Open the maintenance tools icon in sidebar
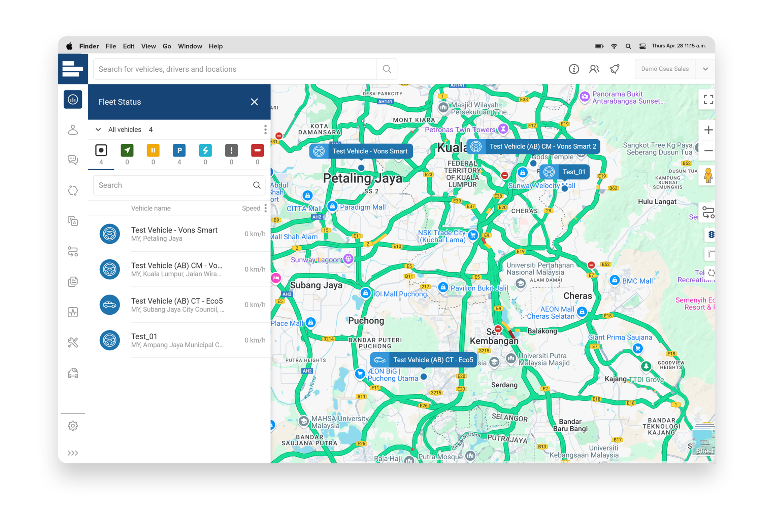 (x=73, y=343)
